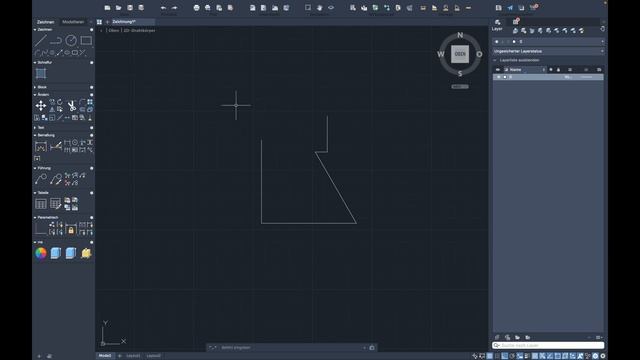The height and width of the screenshot is (360, 640).
Task: Click the Open file icon in top toolbar
Action: (x=118, y=8)
